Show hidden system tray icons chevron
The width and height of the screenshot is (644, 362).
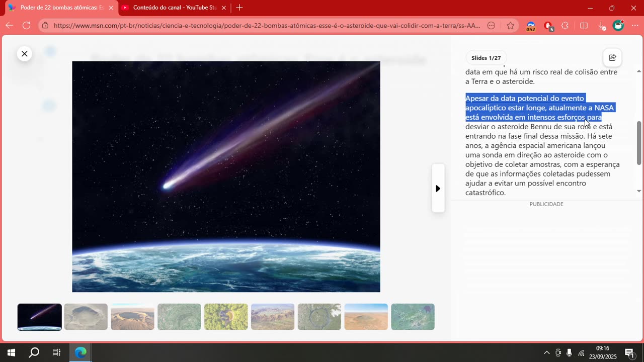pos(547,352)
